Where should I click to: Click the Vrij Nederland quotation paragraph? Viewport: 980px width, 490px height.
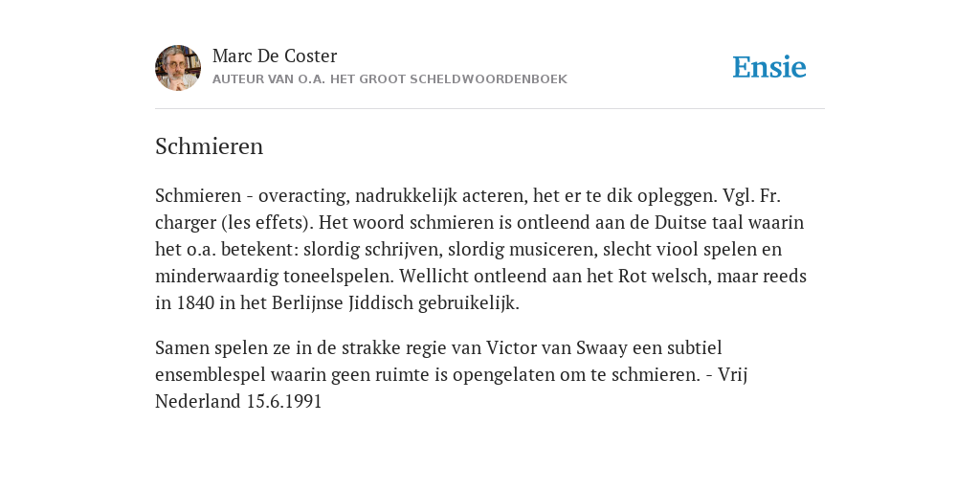[x=452, y=374]
